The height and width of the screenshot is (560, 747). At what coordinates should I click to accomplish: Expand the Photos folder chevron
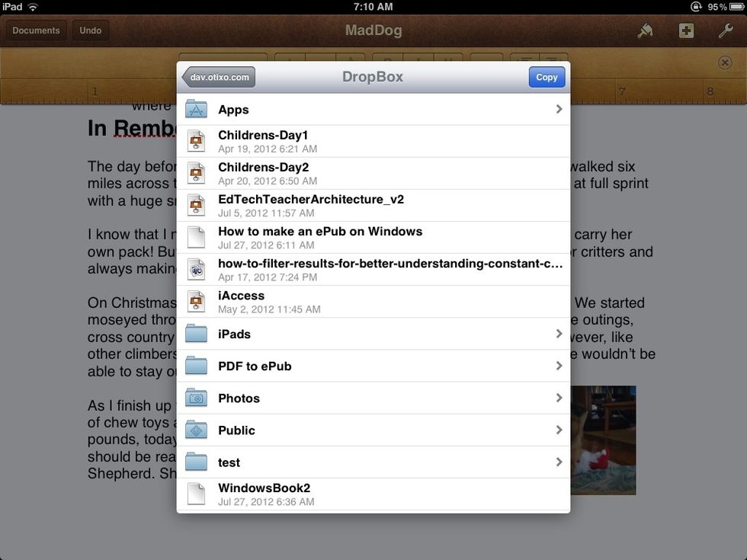click(x=559, y=398)
